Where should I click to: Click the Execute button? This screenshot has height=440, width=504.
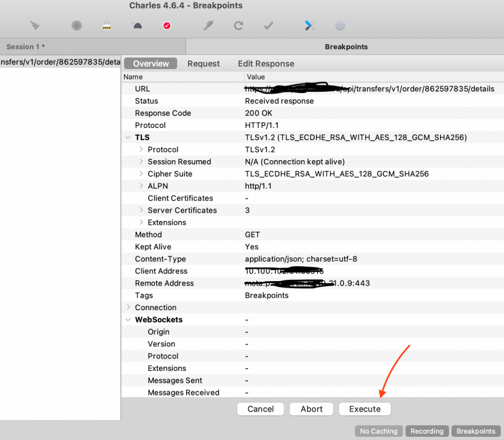coord(365,409)
